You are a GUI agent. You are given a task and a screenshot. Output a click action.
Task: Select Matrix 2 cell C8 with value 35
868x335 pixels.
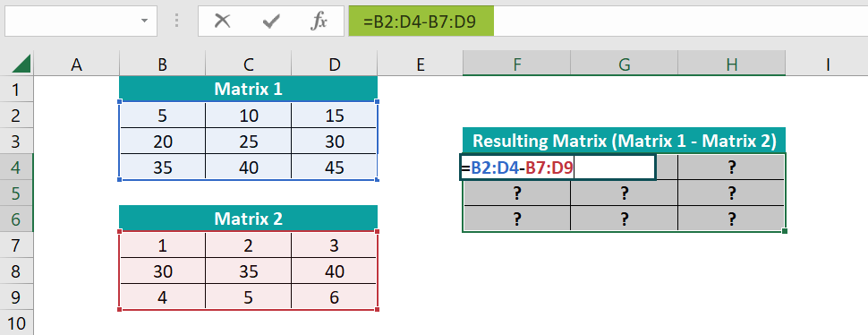point(248,271)
